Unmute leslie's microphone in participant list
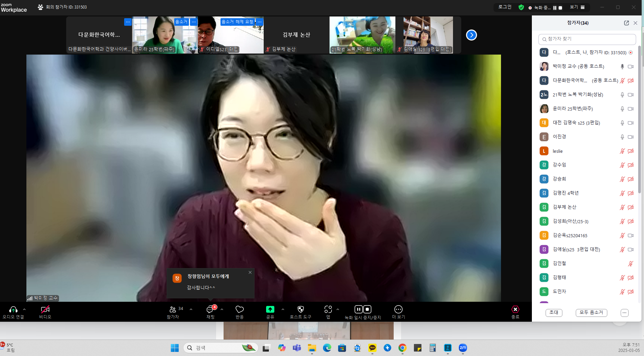644x356 pixels. pyautogui.click(x=622, y=151)
